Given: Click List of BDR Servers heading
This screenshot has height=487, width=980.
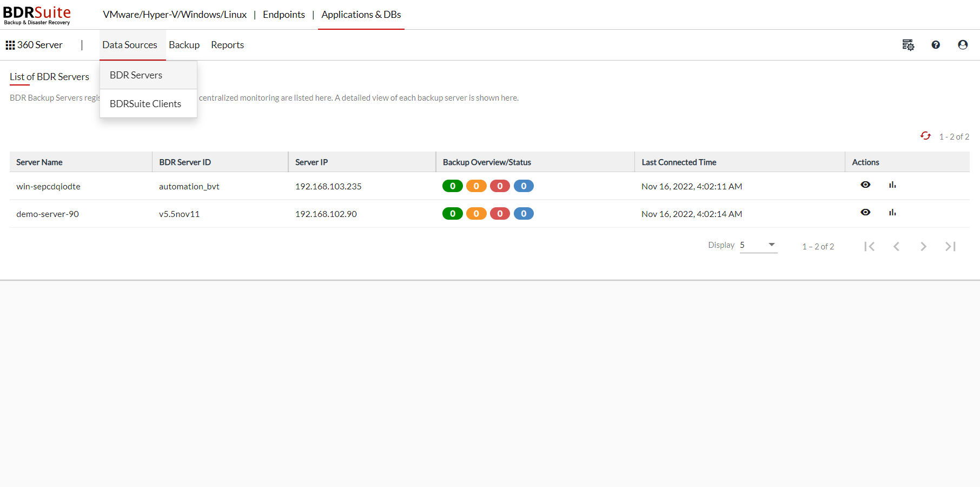Looking at the screenshot, I should tap(49, 77).
